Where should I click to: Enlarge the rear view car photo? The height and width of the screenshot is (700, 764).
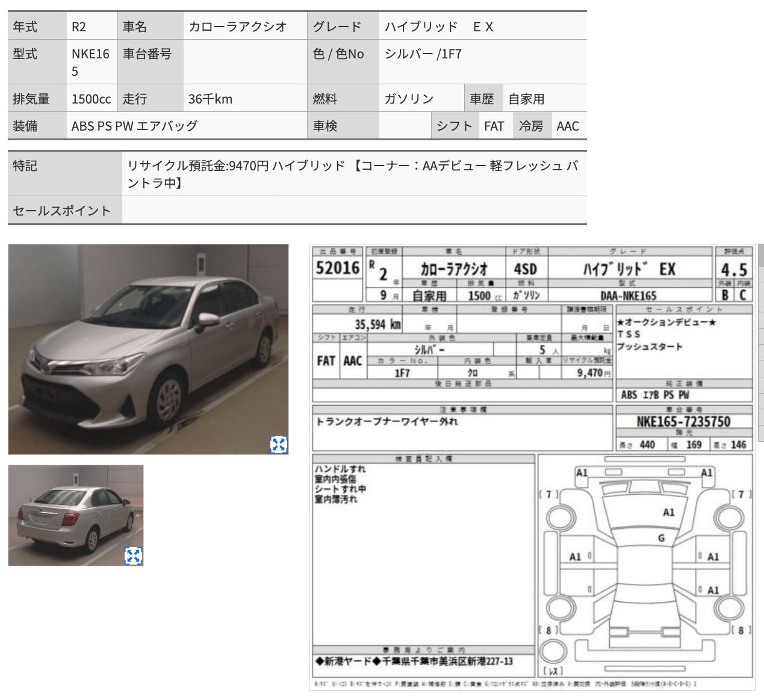pos(134,556)
